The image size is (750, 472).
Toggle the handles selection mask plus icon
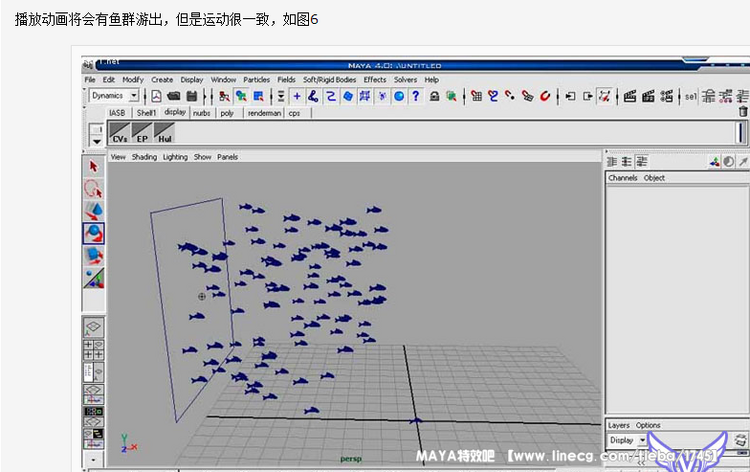tap(297, 96)
